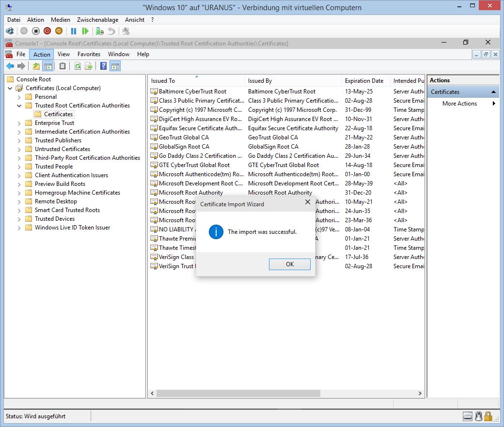Open MMC Help via blue question-mark icon
The width and height of the screenshot is (504, 427).
pyautogui.click(x=103, y=66)
